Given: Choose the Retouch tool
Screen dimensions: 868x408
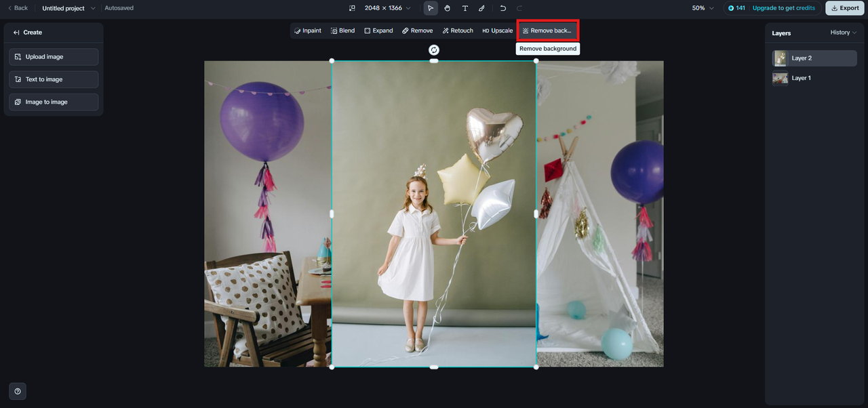Looking at the screenshot, I should (x=458, y=30).
